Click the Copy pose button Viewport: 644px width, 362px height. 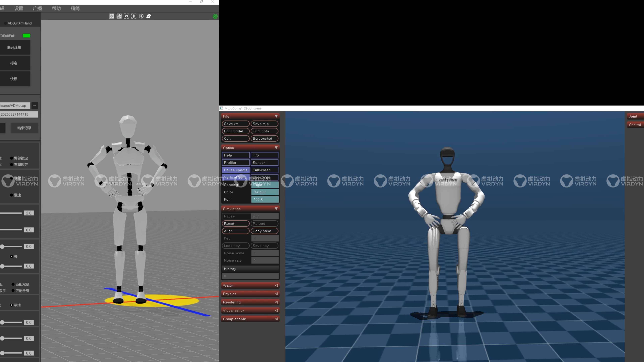(x=264, y=231)
